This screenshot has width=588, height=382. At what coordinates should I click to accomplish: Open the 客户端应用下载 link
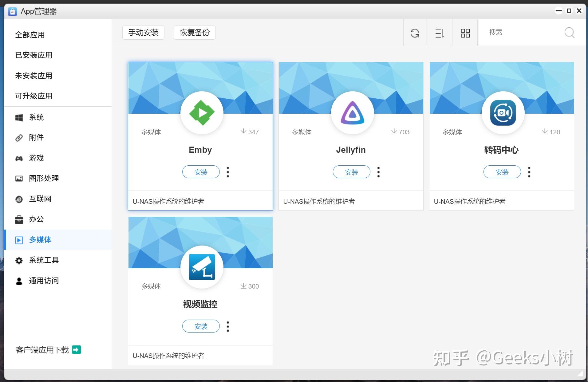pos(42,350)
